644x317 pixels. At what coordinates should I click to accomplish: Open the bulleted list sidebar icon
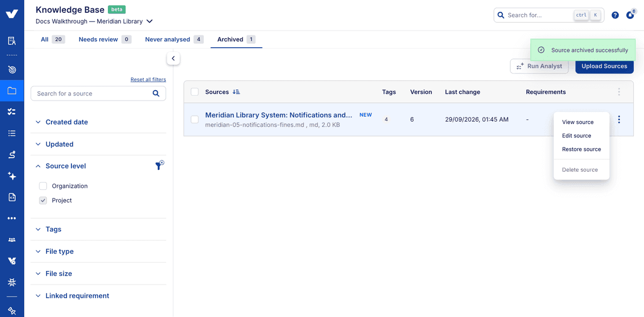tap(12, 133)
